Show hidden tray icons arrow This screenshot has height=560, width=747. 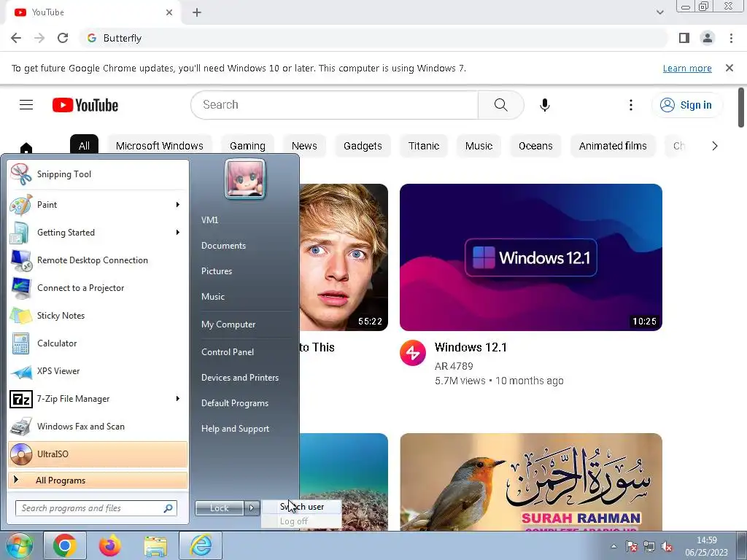click(614, 547)
